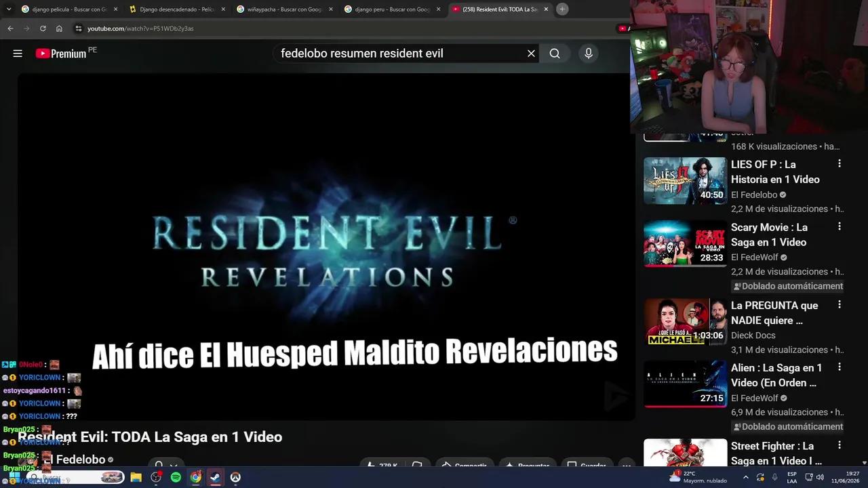Click the browser forward arrow
The height and width of the screenshot is (488, 868).
click(x=26, y=28)
